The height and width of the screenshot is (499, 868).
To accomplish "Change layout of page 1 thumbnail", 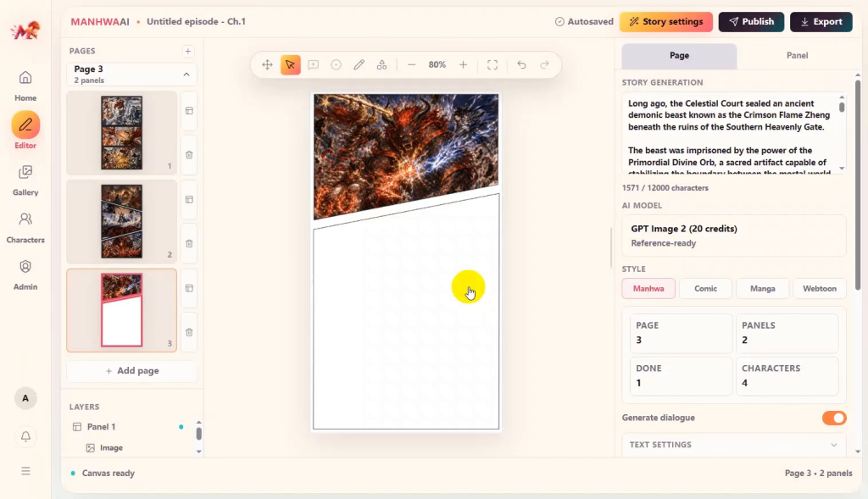I will (x=189, y=111).
